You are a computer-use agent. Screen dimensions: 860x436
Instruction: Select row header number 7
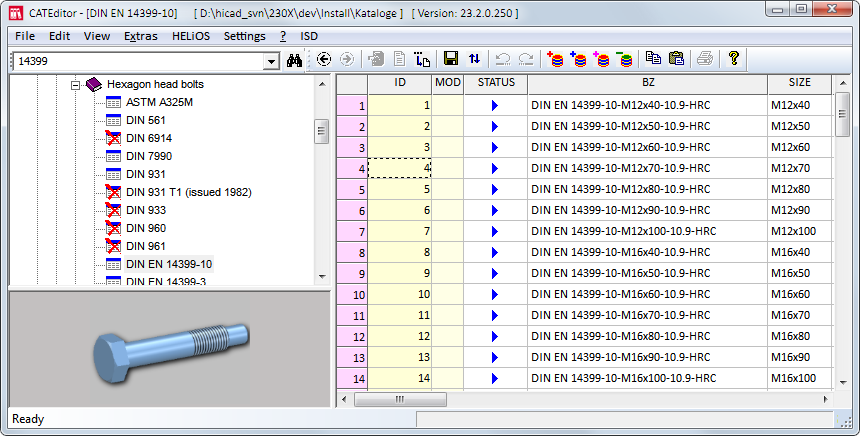[352, 231]
